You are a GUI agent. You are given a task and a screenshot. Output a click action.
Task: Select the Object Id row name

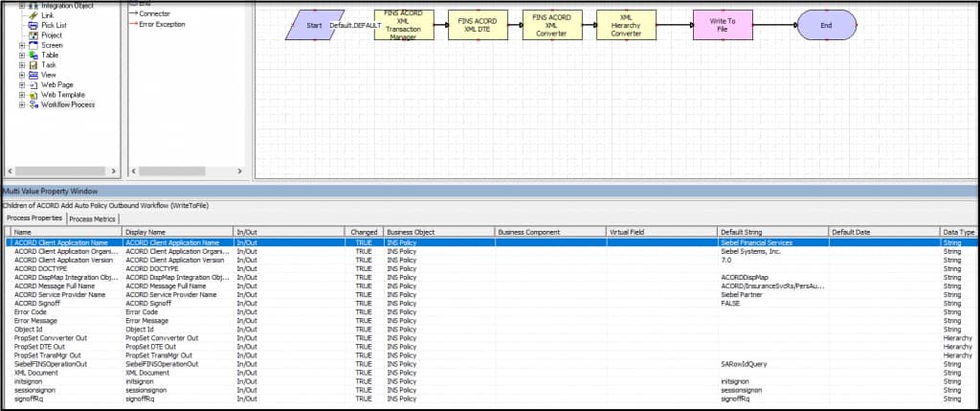pyautogui.click(x=28, y=329)
